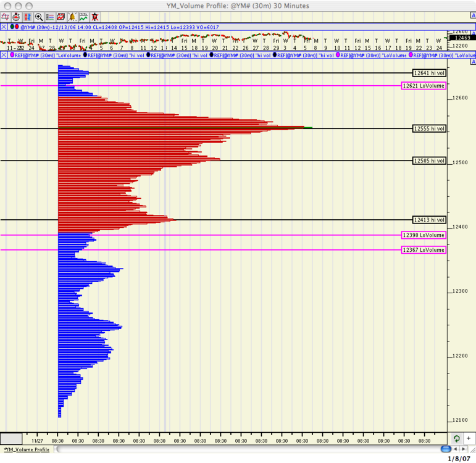
Task: Click the sine wave indicator toolbar icon
Action: pos(5,17)
